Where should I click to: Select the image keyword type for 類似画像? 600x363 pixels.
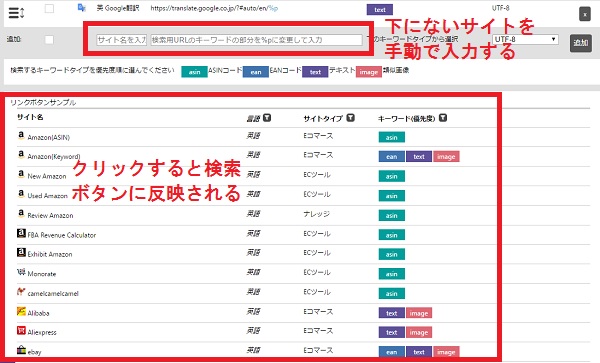[368, 72]
